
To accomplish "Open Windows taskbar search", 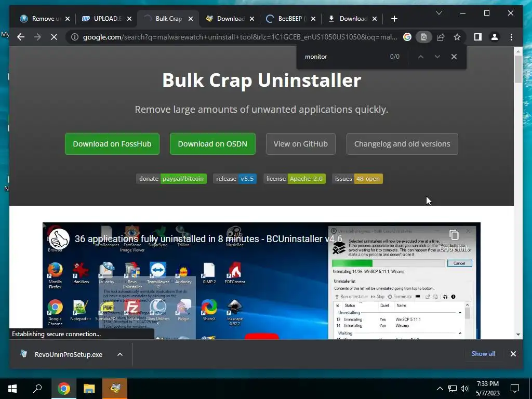I will (37, 389).
